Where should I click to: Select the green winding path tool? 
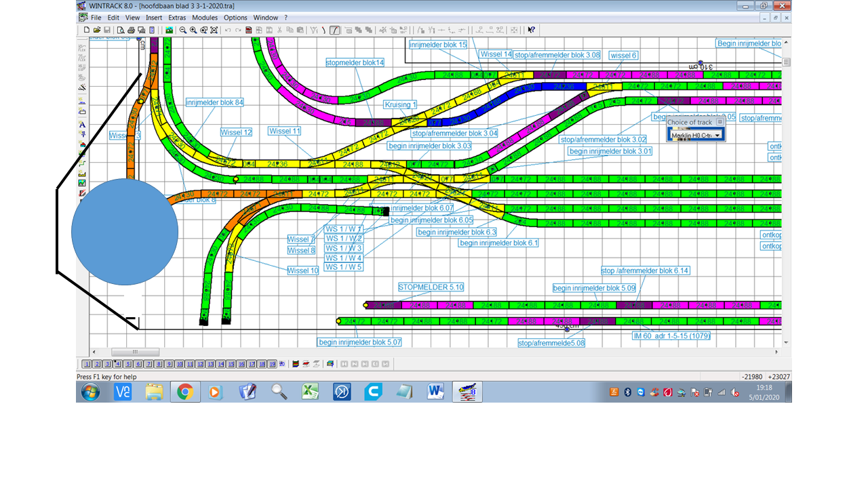[x=82, y=163]
